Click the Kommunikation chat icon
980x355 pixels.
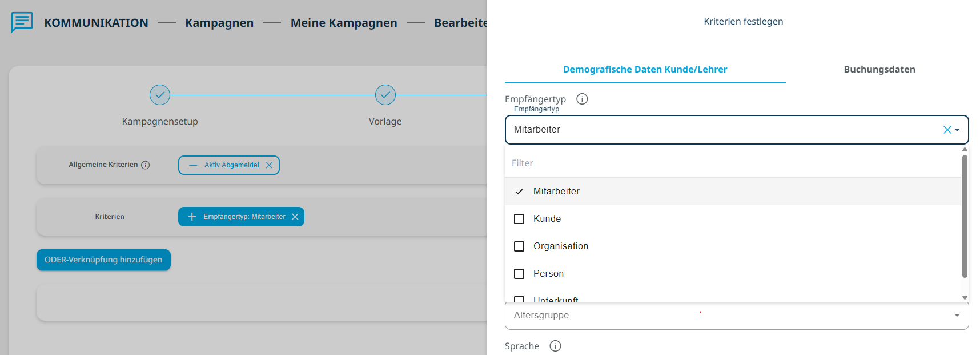(x=22, y=22)
